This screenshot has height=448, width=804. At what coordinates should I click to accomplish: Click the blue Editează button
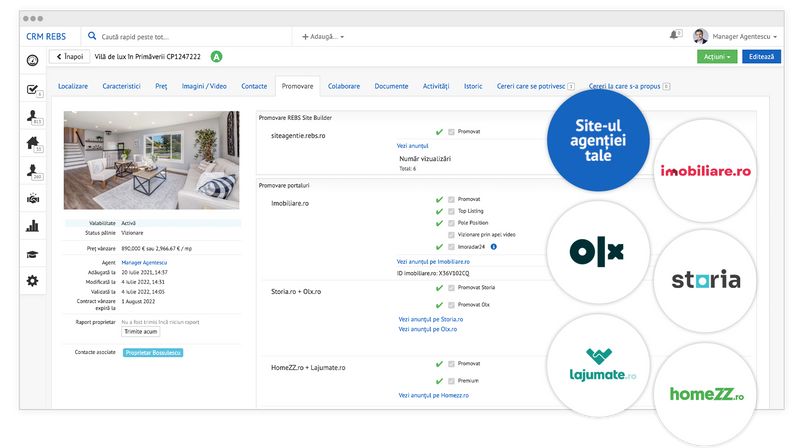tap(761, 57)
